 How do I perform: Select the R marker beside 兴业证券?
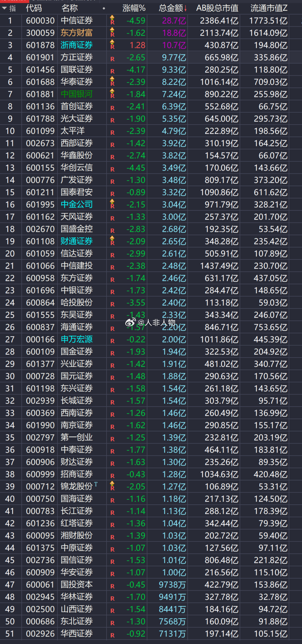(x=112, y=365)
